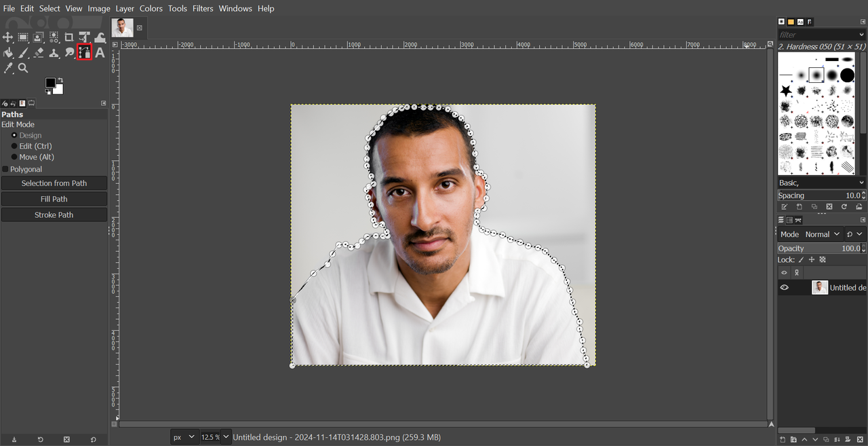Open the Images tab with portrait thumbnail
The height and width of the screenshot is (446, 868).
tap(22, 103)
